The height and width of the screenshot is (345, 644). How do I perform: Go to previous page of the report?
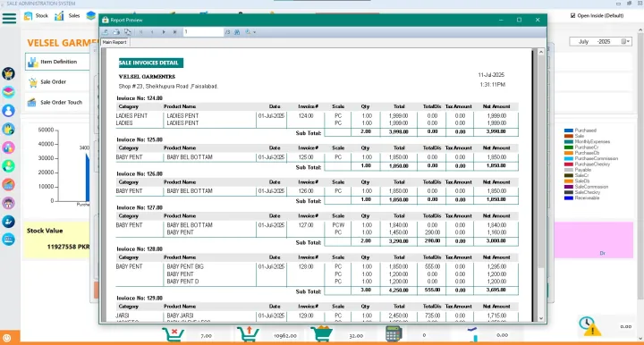[x=152, y=32]
